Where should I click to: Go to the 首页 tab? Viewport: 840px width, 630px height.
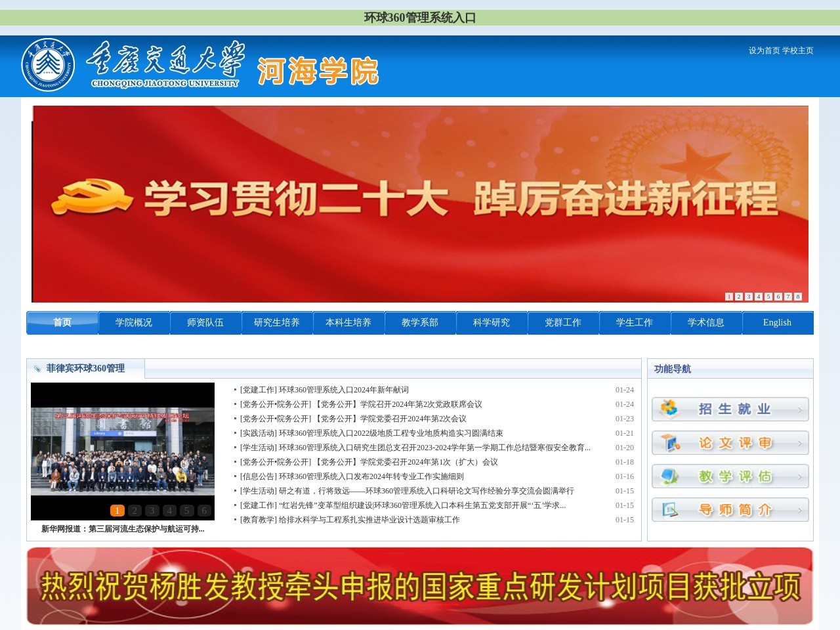tap(62, 323)
